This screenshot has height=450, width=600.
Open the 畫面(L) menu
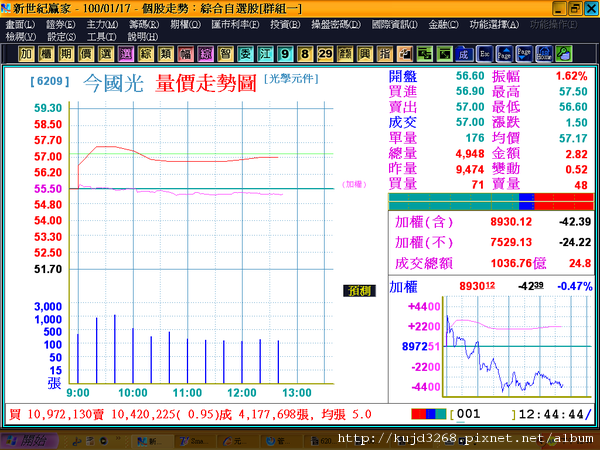pos(20,24)
